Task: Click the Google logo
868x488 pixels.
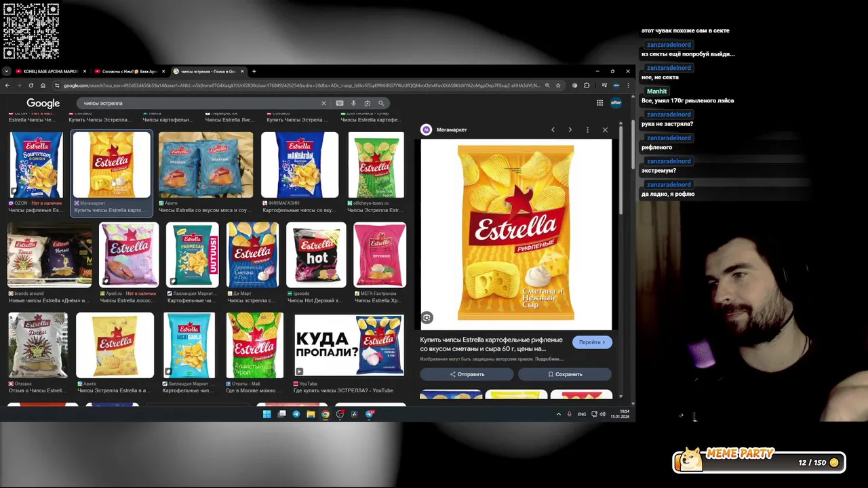Action: coord(43,103)
